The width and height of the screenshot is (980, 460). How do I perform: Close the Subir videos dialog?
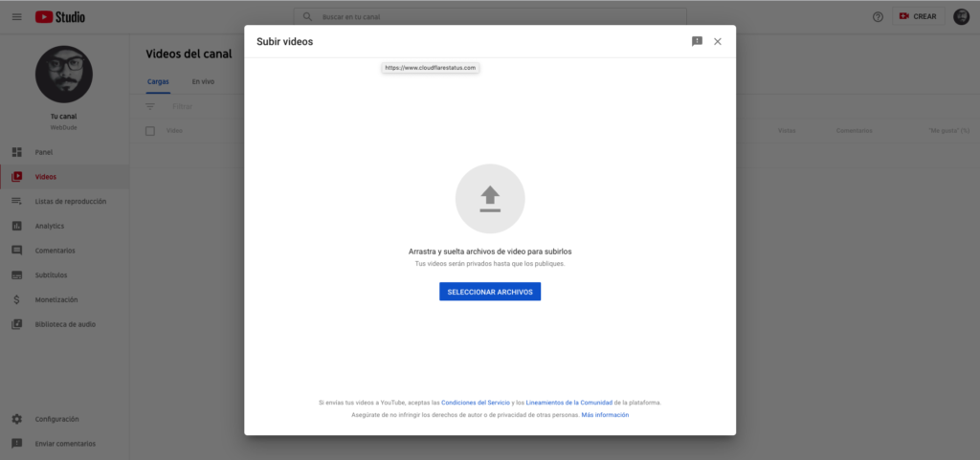718,41
